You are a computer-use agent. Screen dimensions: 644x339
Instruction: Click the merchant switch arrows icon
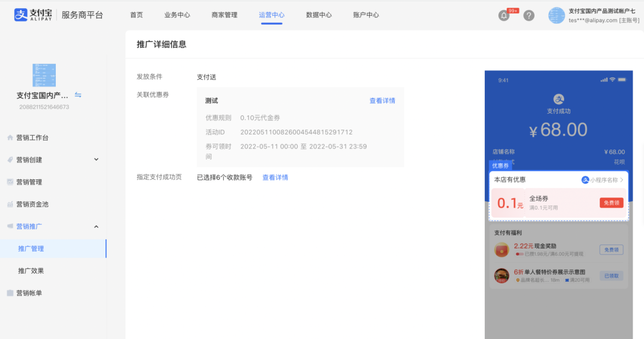78,95
